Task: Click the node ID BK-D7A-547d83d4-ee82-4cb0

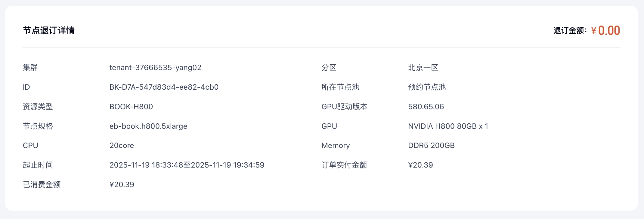Action: [x=164, y=87]
